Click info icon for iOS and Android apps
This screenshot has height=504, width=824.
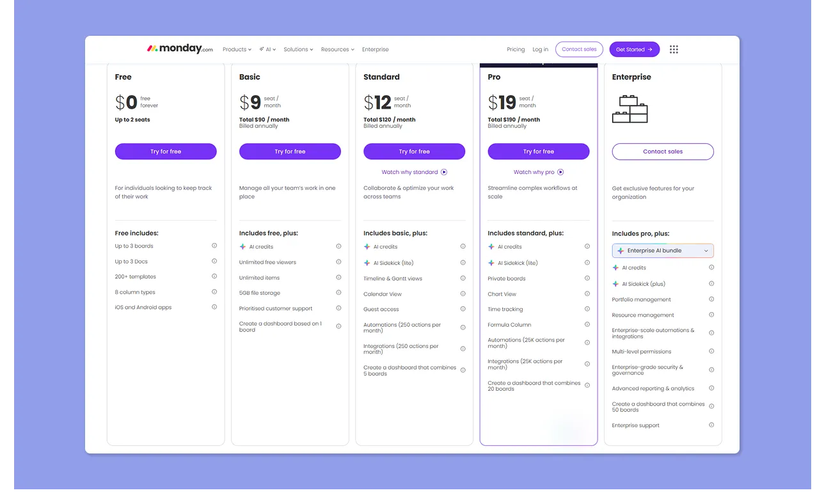(214, 307)
